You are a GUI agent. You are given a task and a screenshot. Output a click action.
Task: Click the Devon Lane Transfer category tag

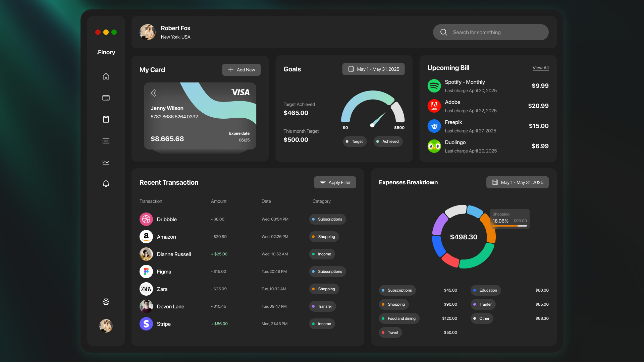(323, 306)
